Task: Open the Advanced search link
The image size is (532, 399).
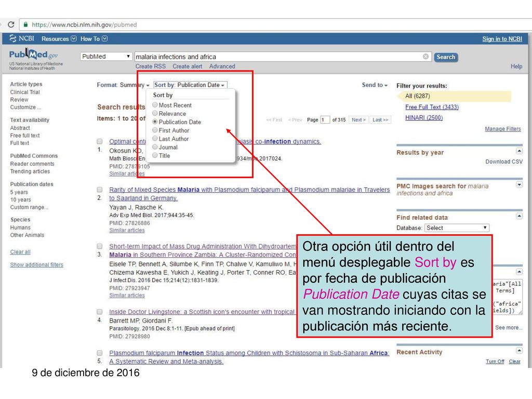Action: tap(222, 66)
